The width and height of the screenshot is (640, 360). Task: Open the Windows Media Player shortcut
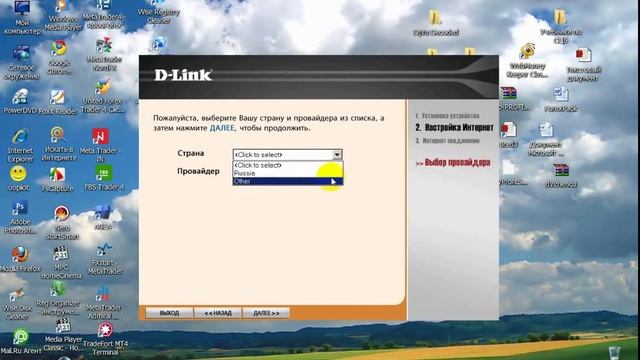click(62, 16)
